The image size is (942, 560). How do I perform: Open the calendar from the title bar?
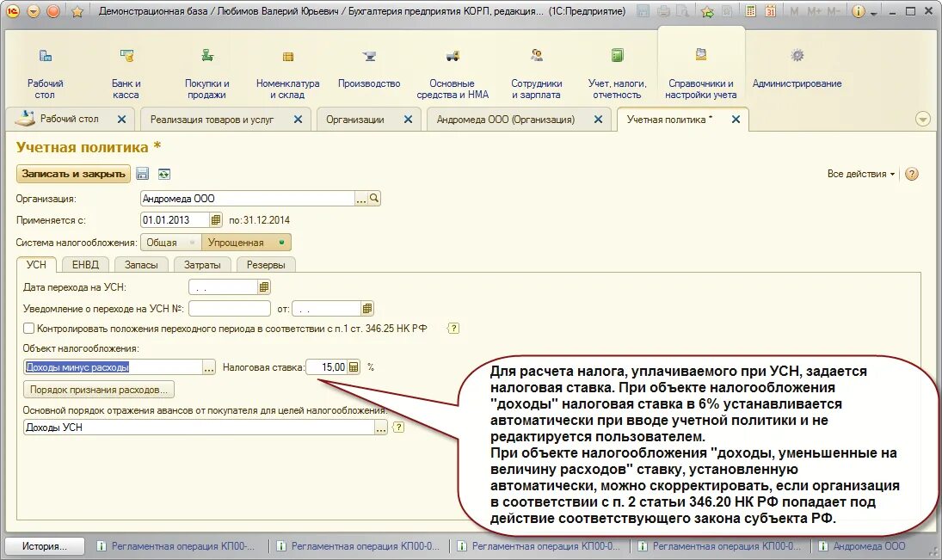[771, 11]
